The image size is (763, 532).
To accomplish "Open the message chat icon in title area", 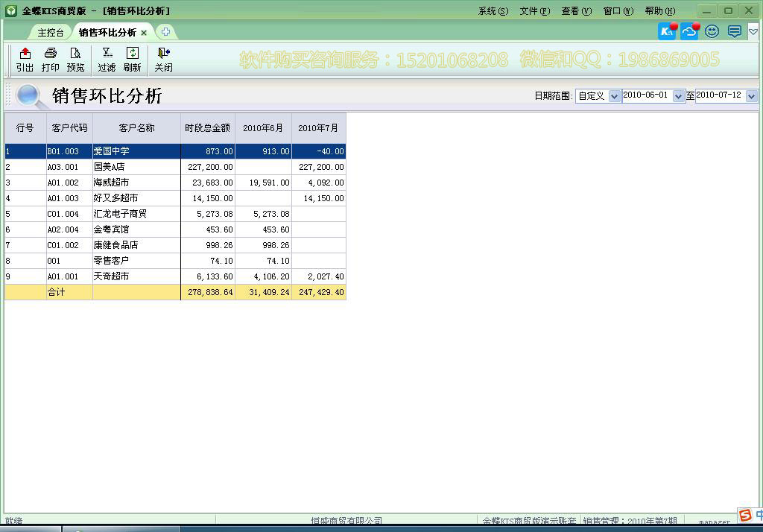I will (733, 31).
